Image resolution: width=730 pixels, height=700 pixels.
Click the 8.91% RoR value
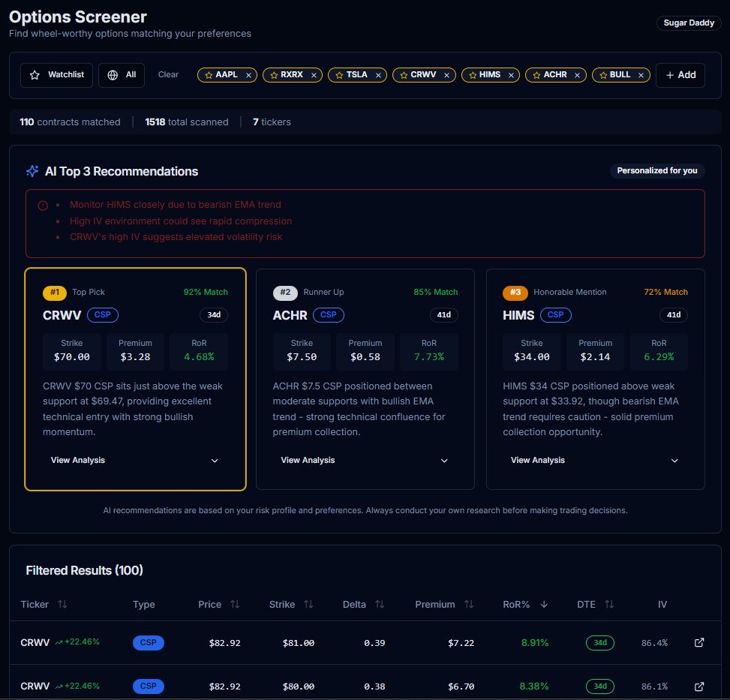click(x=534, y=643)
